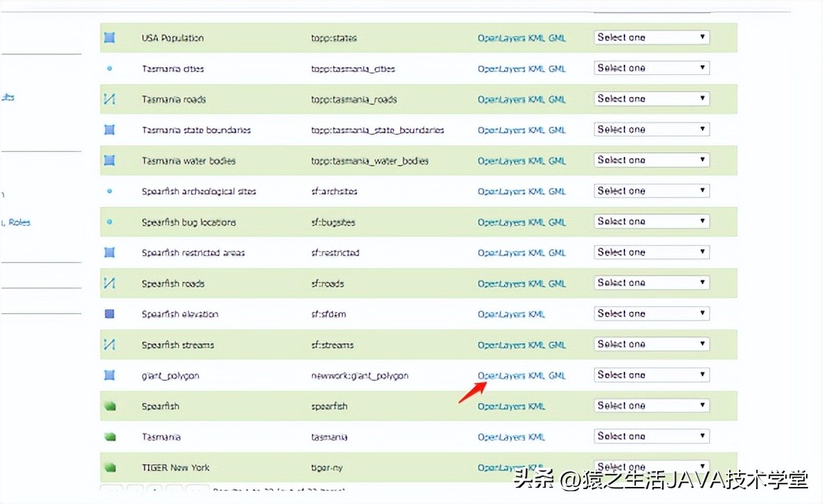Image resolution: width=823 pixels, height=504 pixels.
Task: Open format dropdown for USA Population
Action: (651, 37)
